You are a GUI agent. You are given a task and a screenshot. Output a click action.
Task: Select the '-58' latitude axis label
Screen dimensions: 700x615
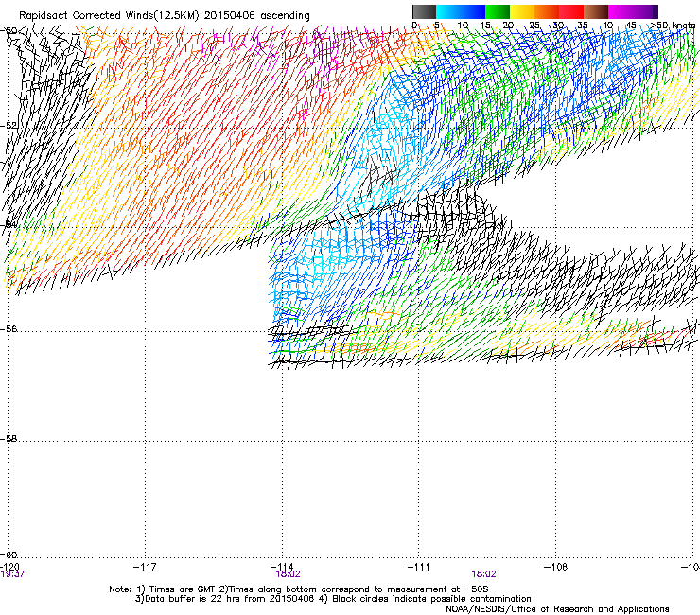(x=9, y=439)
